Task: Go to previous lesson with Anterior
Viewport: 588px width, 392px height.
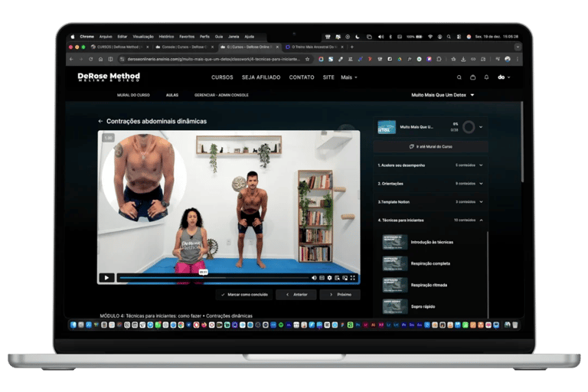Action: pyautogui.click(x=296, y=295)
